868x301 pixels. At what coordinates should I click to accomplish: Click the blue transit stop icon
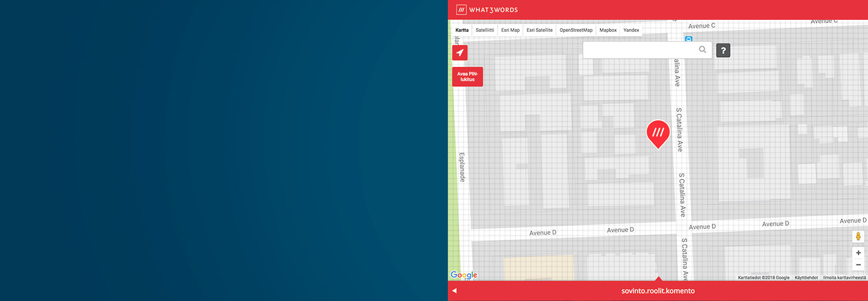[688, 40]
